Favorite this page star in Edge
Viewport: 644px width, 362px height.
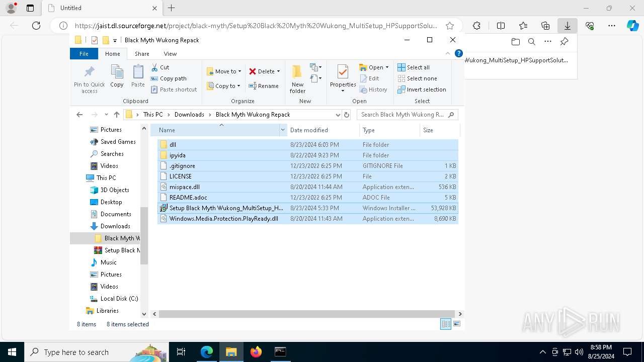click(x=450, y=26)
